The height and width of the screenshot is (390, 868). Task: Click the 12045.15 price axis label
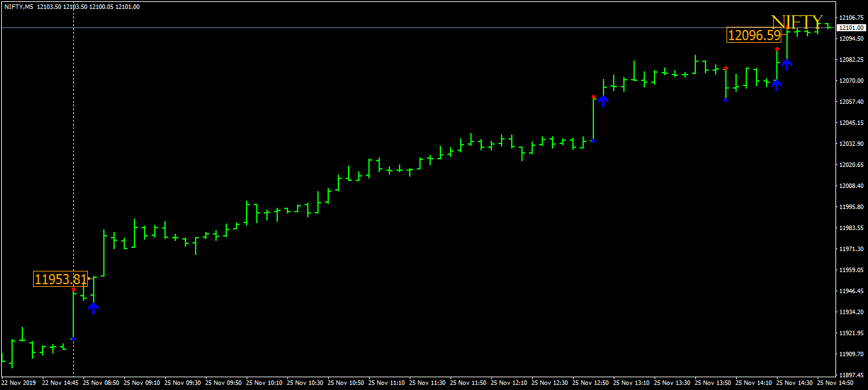click(852, 123)
